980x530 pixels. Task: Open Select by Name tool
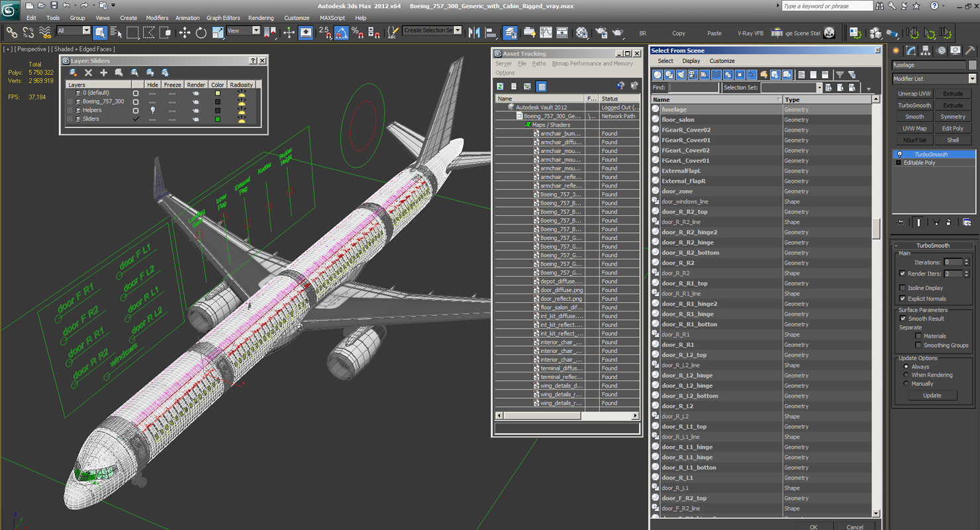click(116, 32)
